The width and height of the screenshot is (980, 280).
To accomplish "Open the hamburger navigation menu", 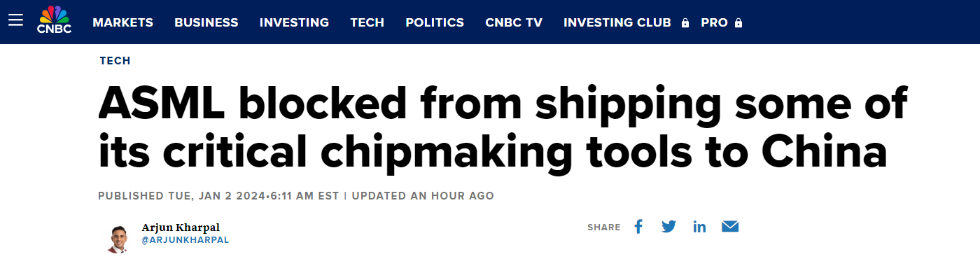I will [15, 21].
